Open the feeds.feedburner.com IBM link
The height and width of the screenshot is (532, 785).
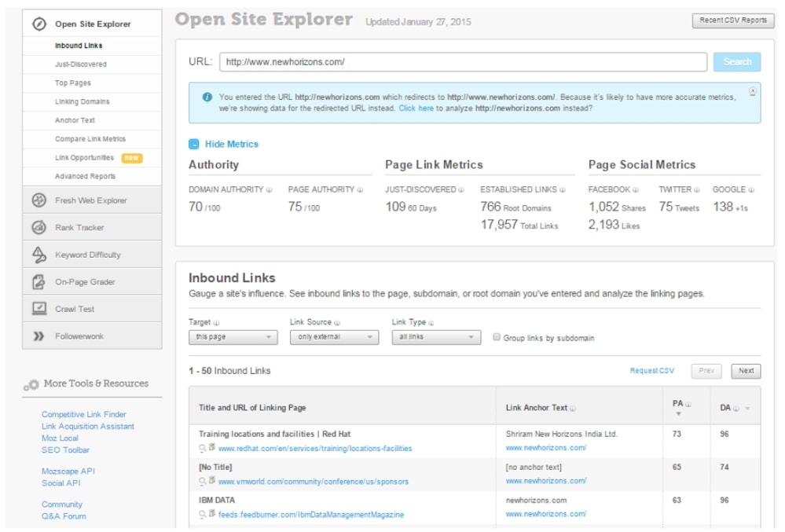coord(311,515)
